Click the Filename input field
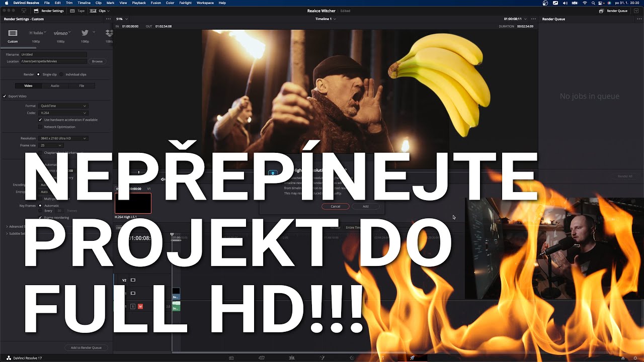This screenshot has height=362, width=644. (x=54, y=54)
